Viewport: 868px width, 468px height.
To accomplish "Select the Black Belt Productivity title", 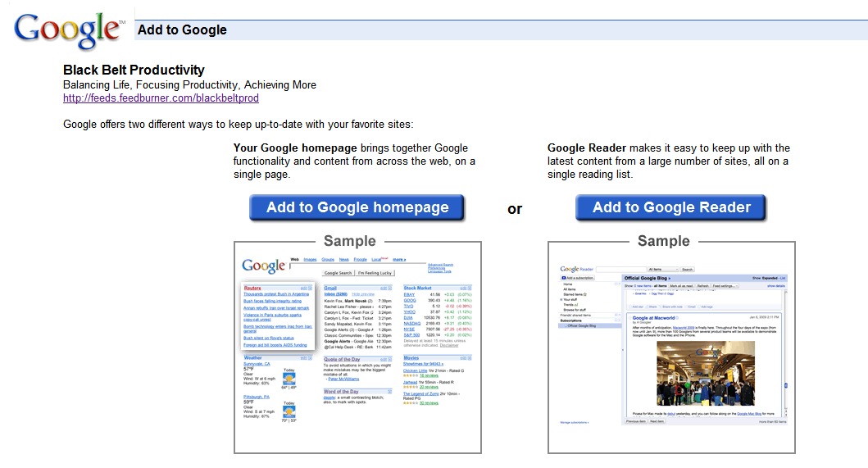I will pyautogui.click(x=134, y=70).
